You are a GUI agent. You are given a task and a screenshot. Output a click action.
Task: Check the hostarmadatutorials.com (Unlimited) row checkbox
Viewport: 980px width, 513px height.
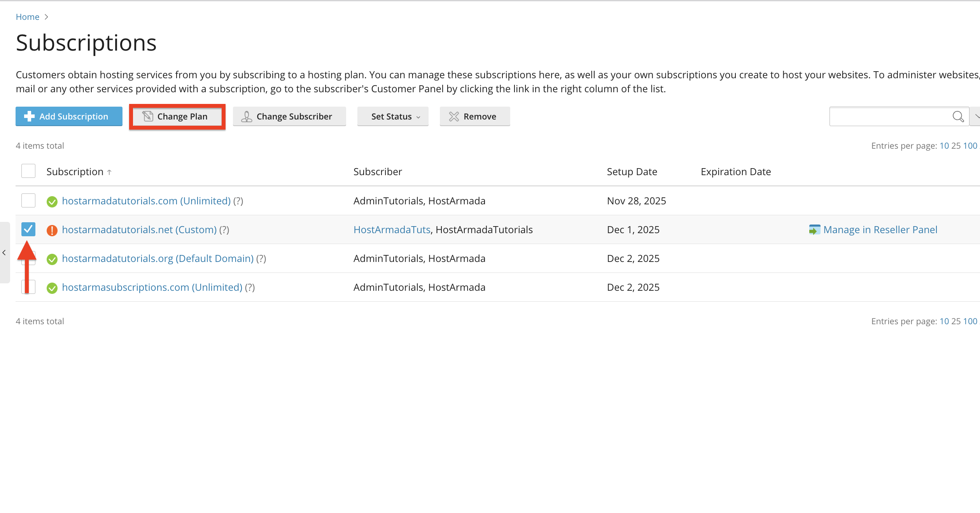point(28,200)
